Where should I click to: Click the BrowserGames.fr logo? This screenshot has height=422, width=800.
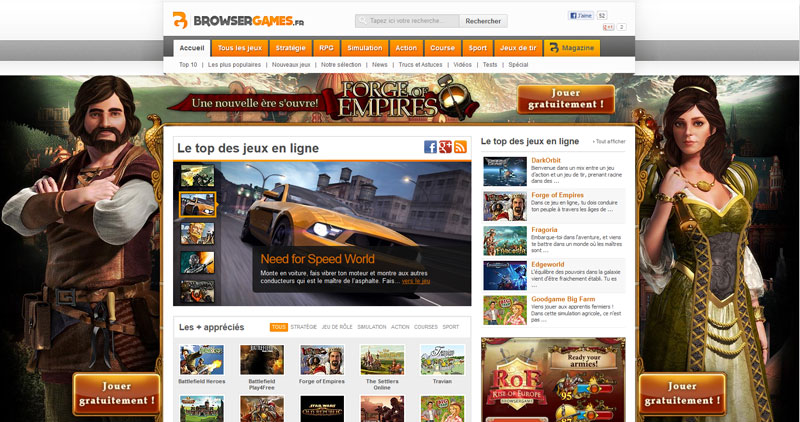tap(225, 20)
